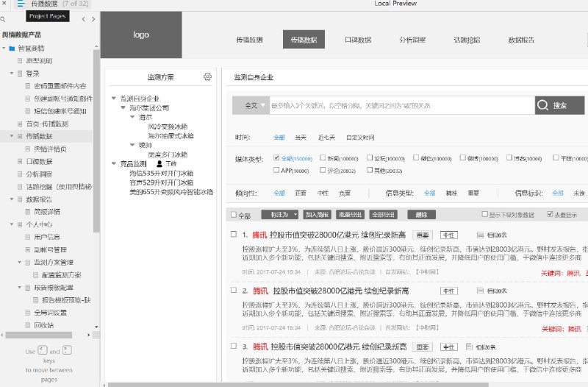Viewport: 588px width, 387px height.
Task: Click the 删除 button
Action: [421, 215]
